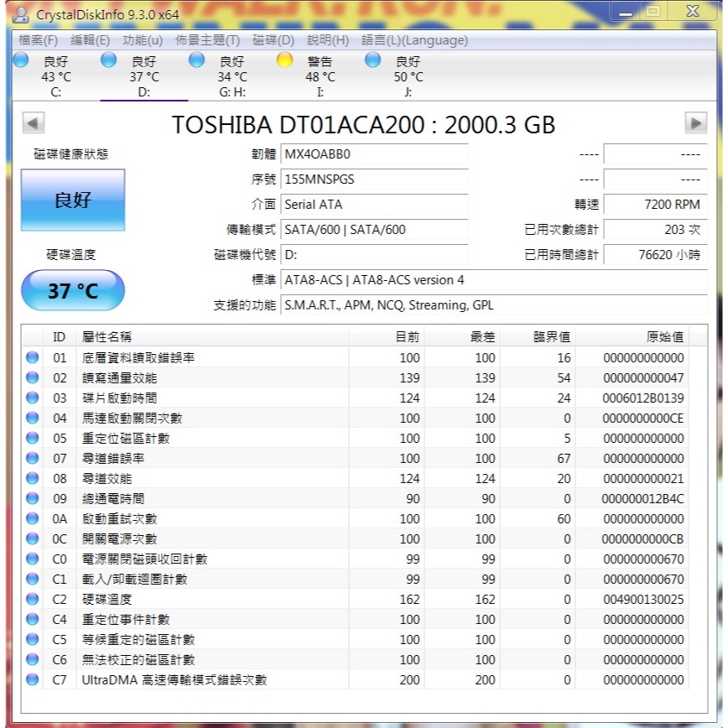Select row 碟片啟動時間

pos(356,398)
